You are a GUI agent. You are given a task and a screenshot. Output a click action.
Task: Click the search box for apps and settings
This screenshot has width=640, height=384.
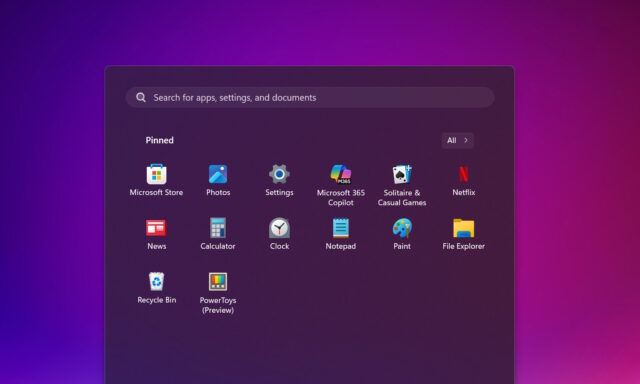click(x=310, y=98)
